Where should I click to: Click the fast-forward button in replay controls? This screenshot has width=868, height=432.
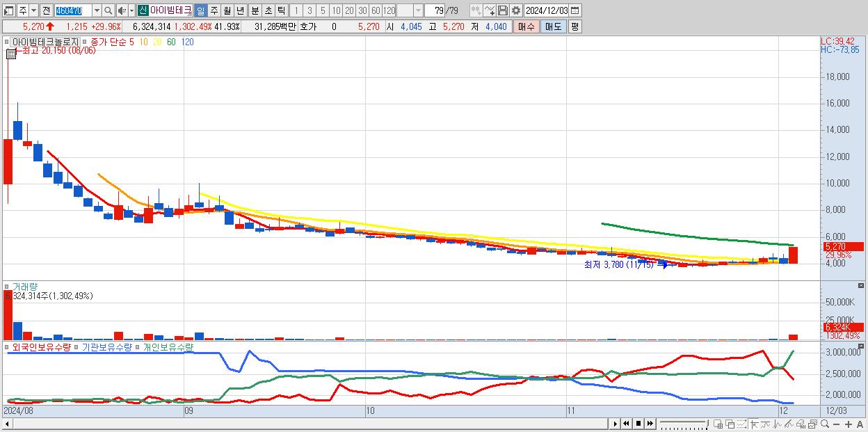tap(650, 424)
